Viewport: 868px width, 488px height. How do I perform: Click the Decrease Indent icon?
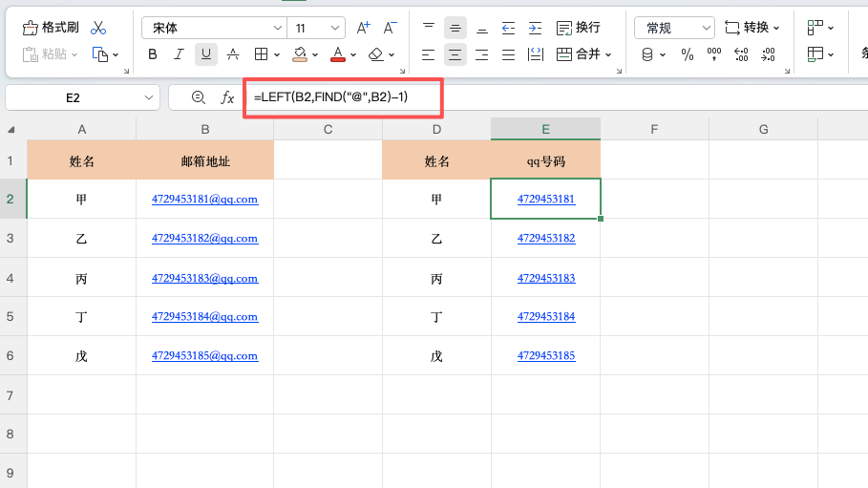[508, 28]
